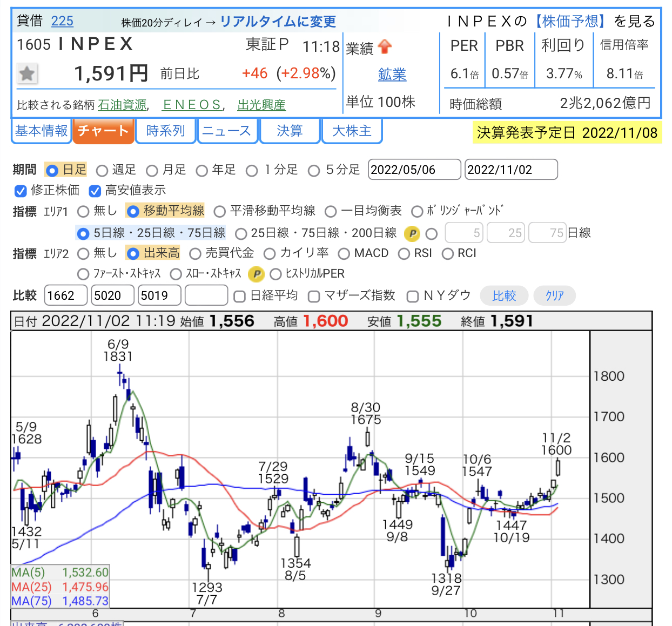Choose the MACD indicator option
The width and height of the screenshot is (672, 626).
[344, 254]
